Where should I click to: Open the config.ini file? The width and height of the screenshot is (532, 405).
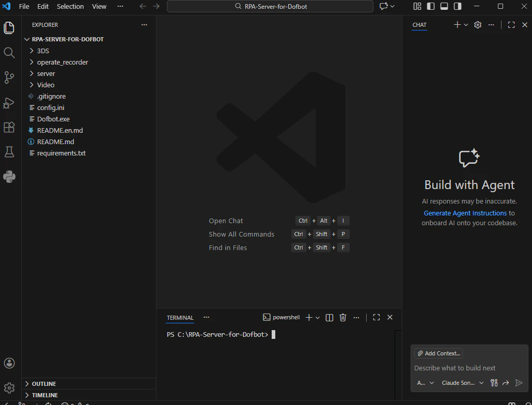click(89, 107)
